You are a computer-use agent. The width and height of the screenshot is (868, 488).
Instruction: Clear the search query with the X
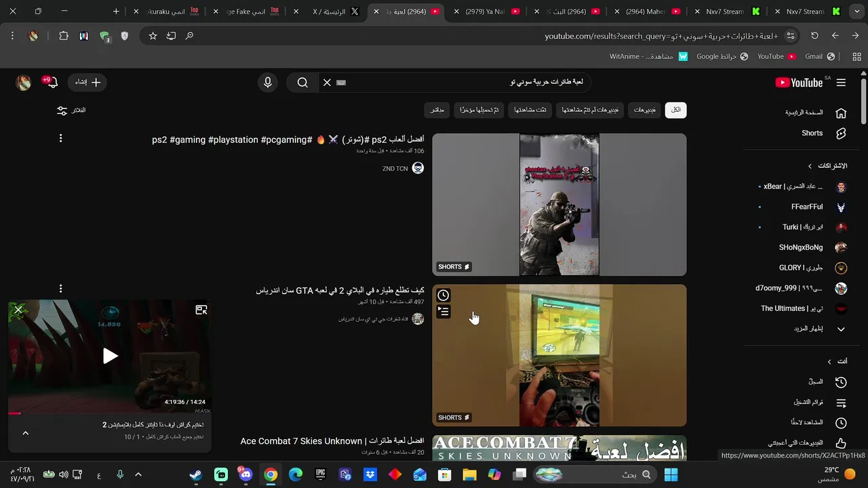click(327, 83)
